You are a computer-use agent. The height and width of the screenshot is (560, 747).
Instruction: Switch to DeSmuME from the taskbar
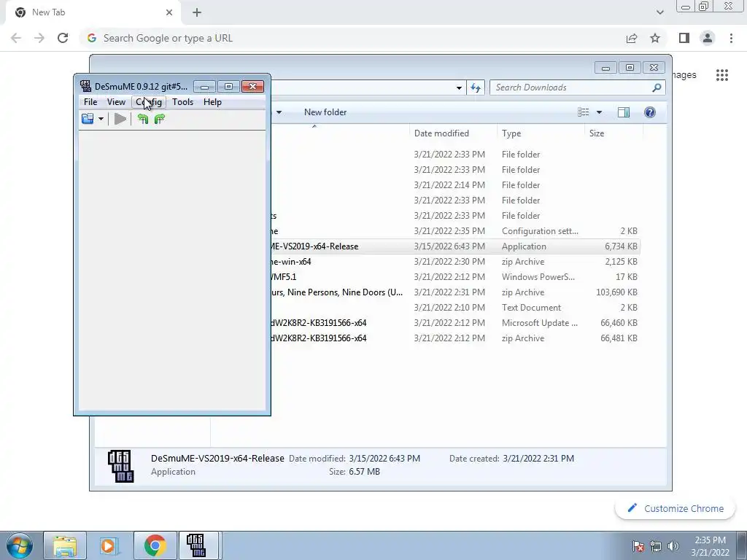tap(197, 545)
